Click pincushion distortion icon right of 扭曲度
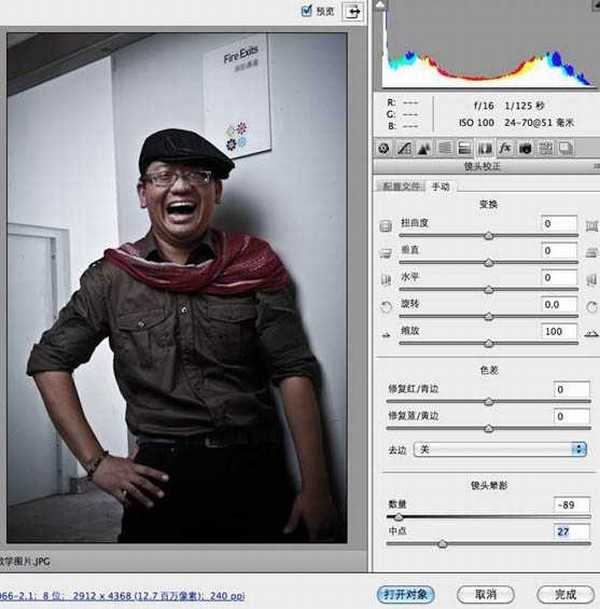The image size is (600, 609). coord(592,226)
